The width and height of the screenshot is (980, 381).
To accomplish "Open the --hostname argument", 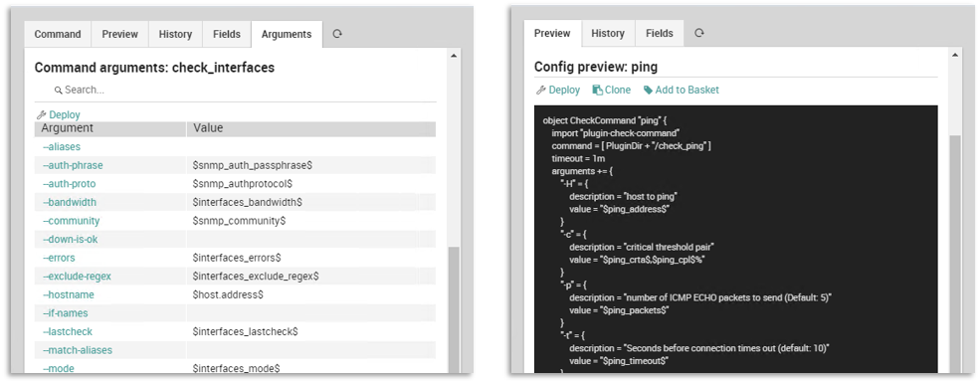I will coord(68,294).
